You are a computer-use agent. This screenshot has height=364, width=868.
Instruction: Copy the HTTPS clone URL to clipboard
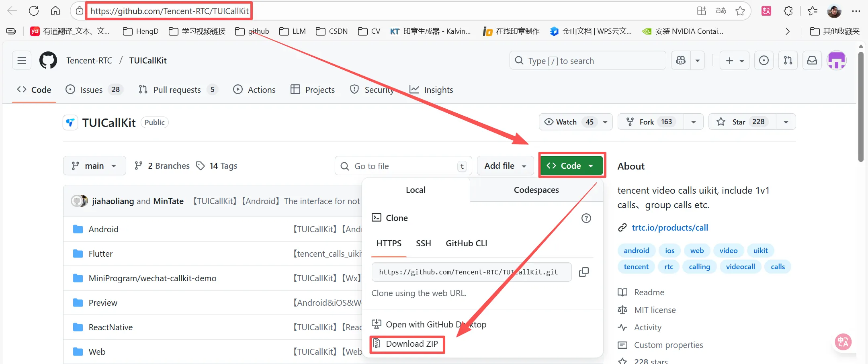click(x=584, y=272)
